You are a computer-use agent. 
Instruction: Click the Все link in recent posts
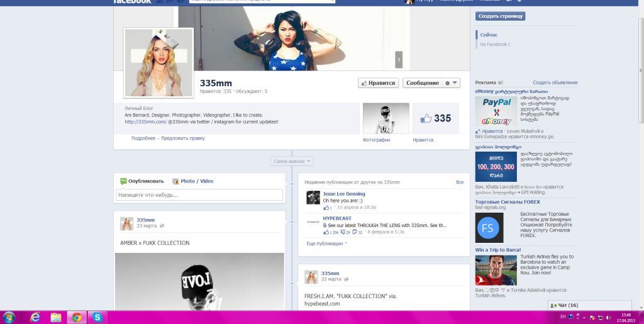pos(460,182)
